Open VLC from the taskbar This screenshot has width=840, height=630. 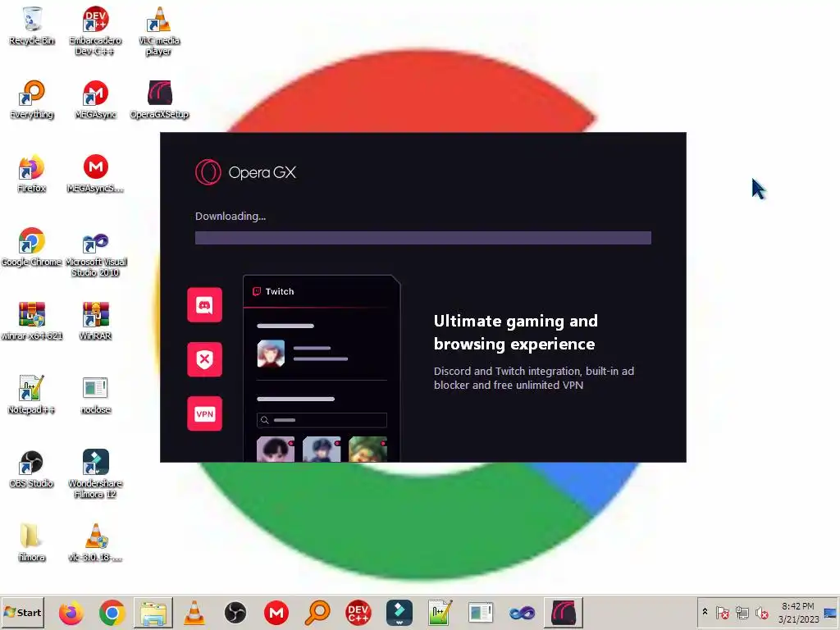pyautogui.click(x=194, y=613)
